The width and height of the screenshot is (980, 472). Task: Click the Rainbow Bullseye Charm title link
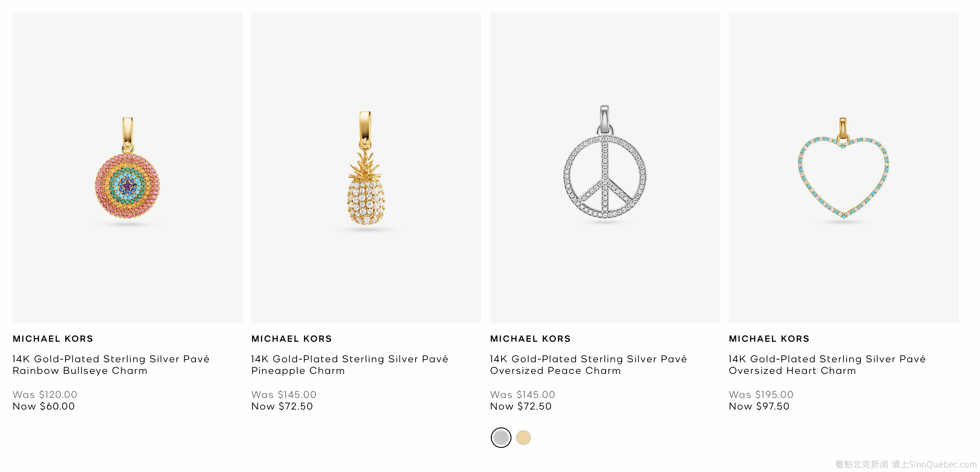point(111,365)
